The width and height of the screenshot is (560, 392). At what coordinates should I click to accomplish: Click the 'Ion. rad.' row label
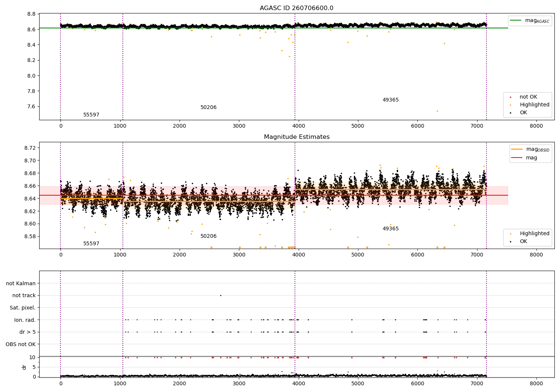[25, 320]
